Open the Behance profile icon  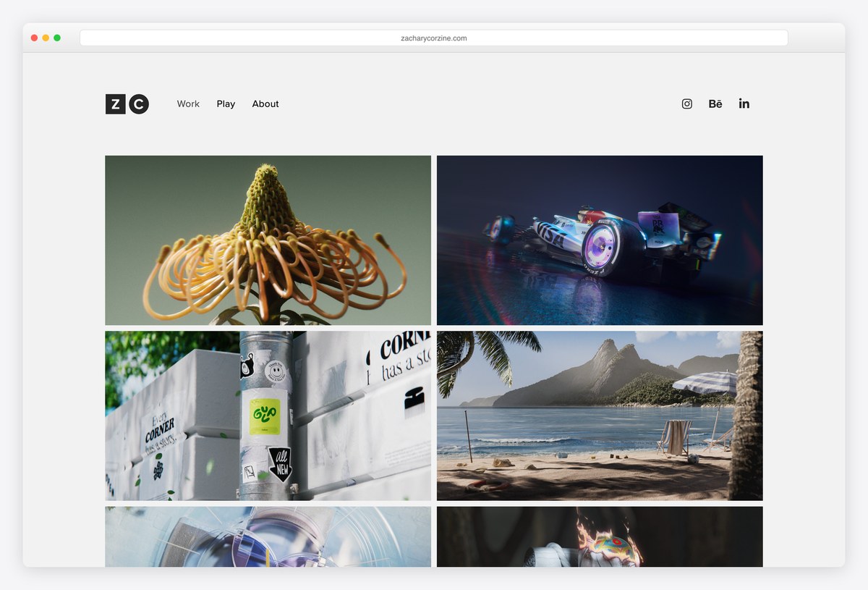pos(715,104)
